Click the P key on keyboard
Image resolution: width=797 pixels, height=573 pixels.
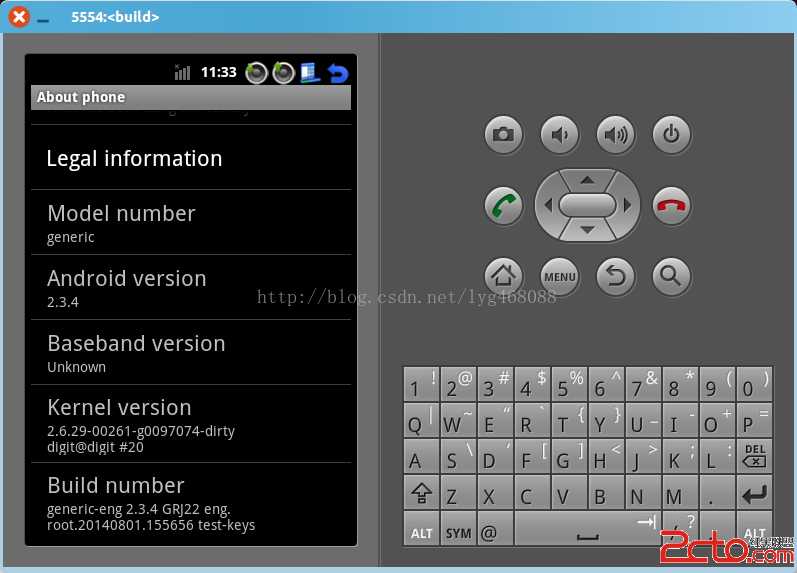754,420
